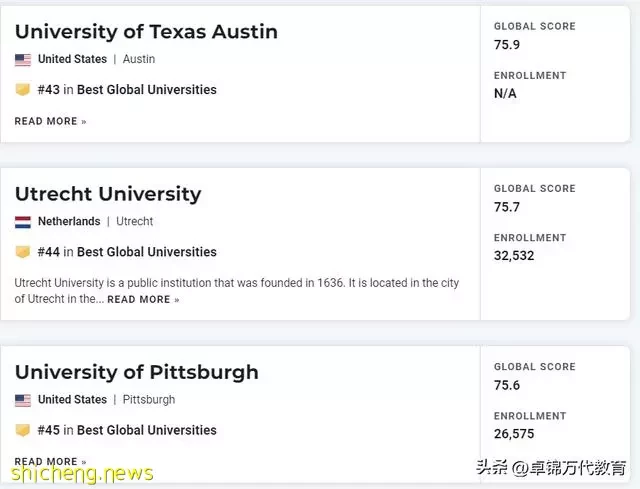Open University of Pittsburgh title link

point(137,372)
